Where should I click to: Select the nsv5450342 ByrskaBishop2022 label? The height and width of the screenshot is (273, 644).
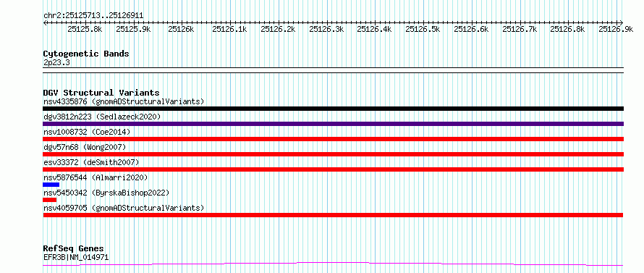point(106,193)
